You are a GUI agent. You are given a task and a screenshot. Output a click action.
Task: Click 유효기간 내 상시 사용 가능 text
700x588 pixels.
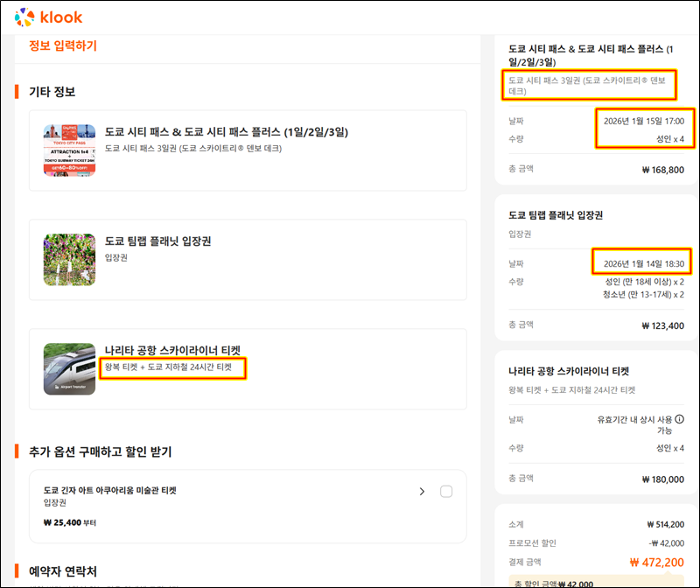point(634,424)
